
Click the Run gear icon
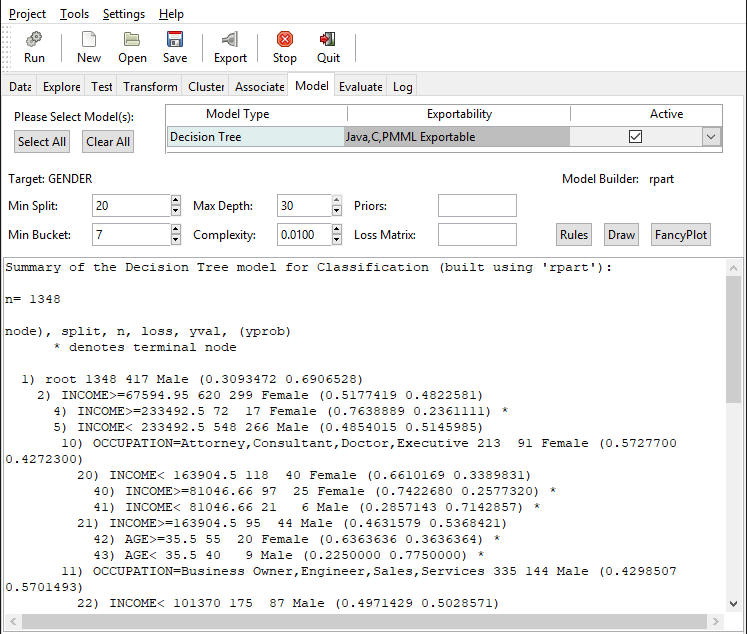[34, 39]
